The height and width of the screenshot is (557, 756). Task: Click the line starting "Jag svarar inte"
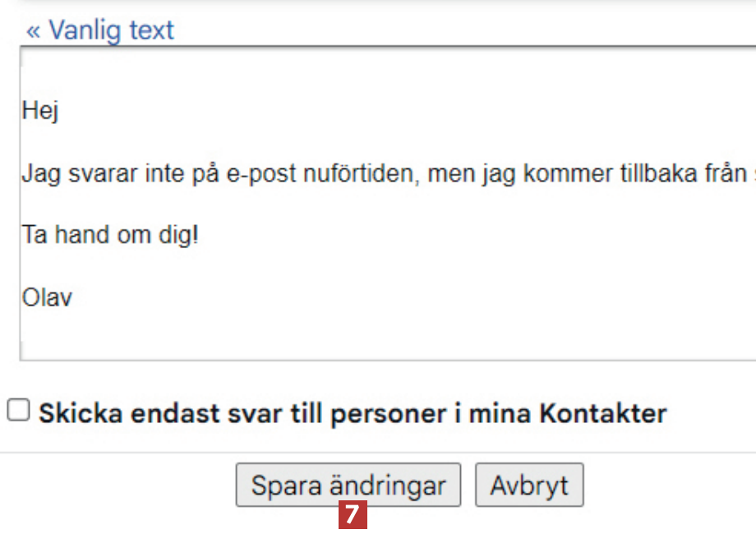(x=247, y=174)
